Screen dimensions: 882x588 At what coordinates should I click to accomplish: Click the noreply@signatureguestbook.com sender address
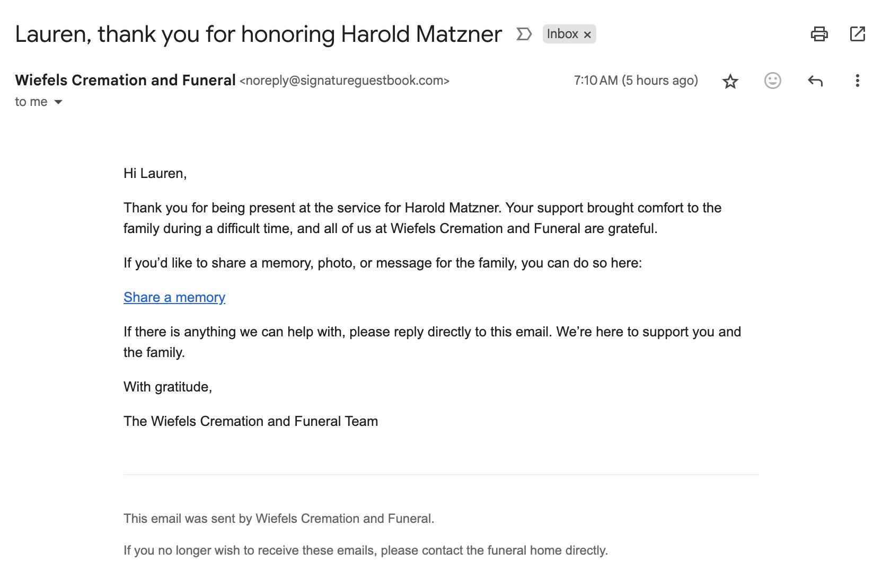click(x=344, y=81)
